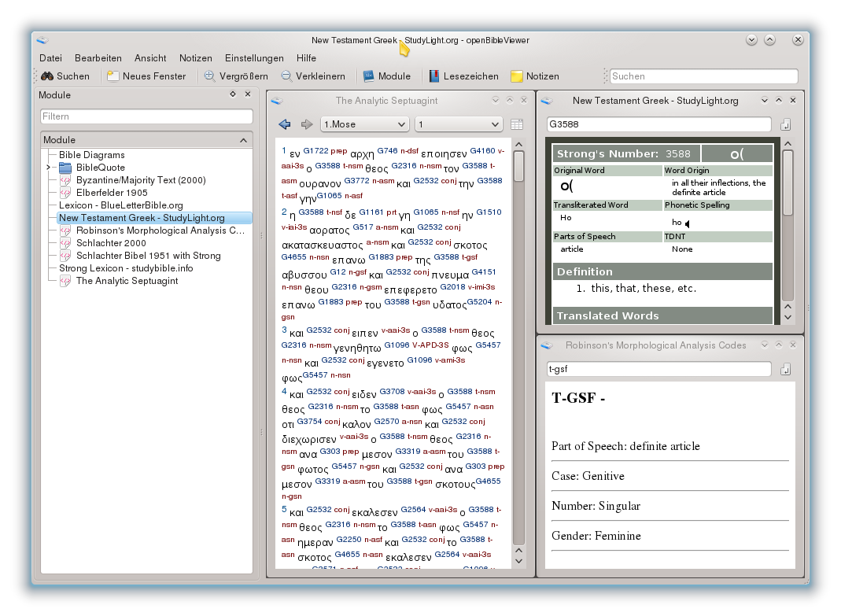Open the Ansicht menu
Viewport: 841px width, 616px height.
pyautogui.click(x=150, y=58)
